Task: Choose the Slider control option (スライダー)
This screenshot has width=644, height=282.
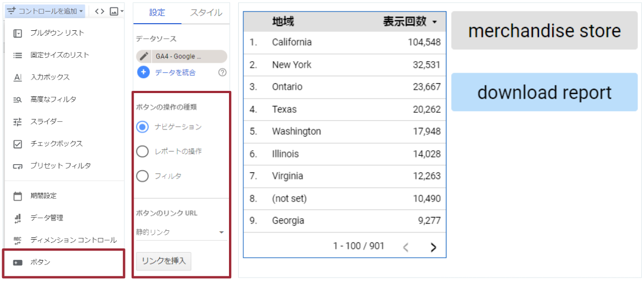Action: pos(47,122)
